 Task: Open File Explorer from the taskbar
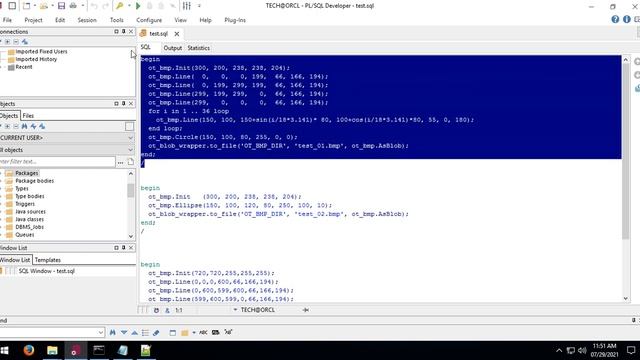coord(52,350)
